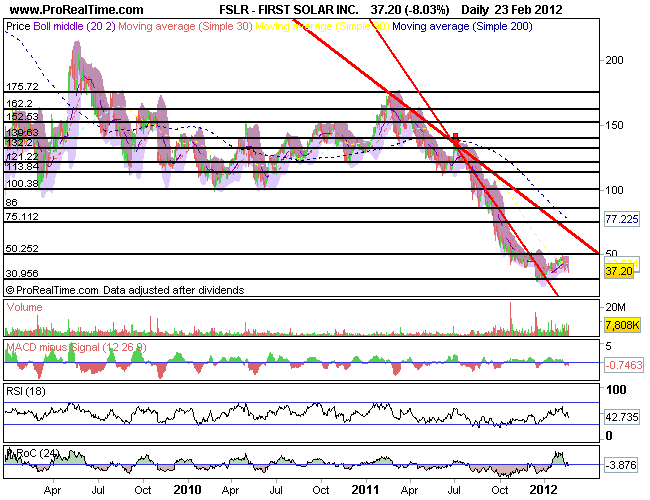Viewport: 650px width, 500px height.
Task: Click the red marker at the trendline intersection
Action: pos(456,139)
